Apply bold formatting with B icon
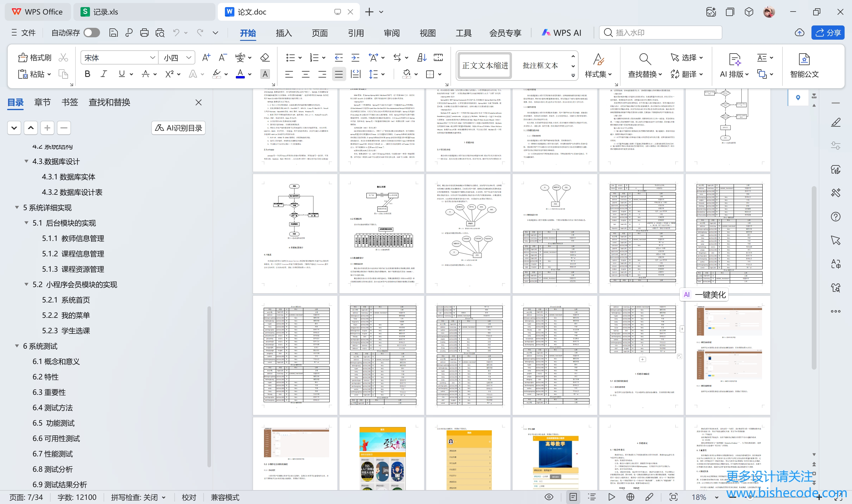Viewport: 852px width, 504px height. tap(87, 74)
